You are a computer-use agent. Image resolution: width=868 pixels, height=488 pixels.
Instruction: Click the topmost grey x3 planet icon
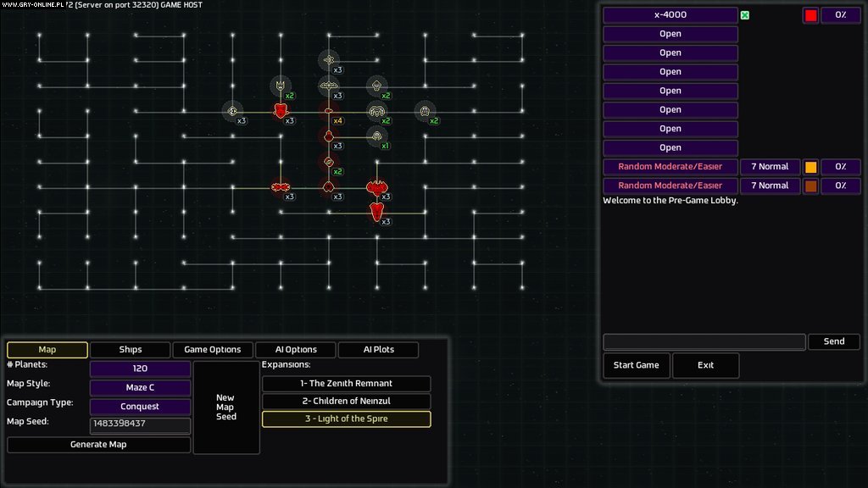[x=328, y=58]
